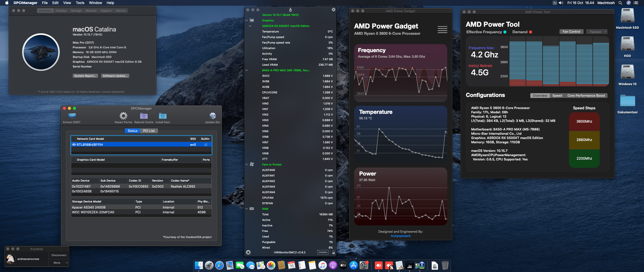Viewport: 644px width, 272px height.
Task: Click the Spotlight search icon in menu bar
Action: [620, 3]
